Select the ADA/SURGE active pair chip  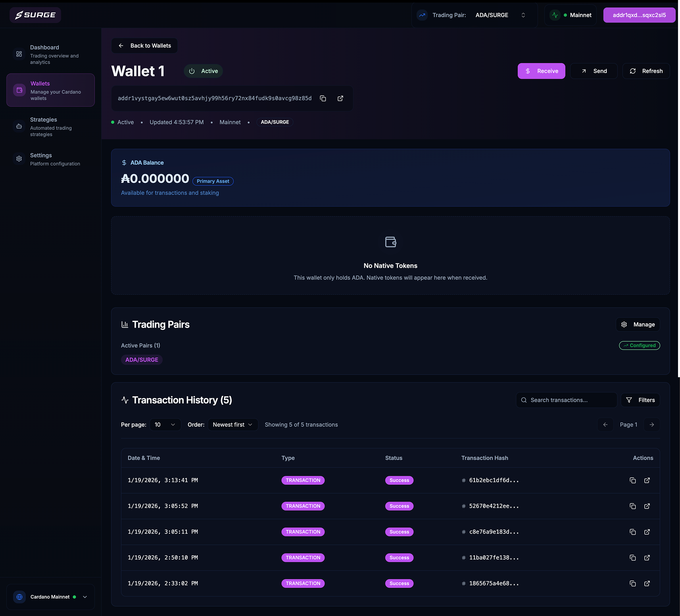[x=142, y=360]
